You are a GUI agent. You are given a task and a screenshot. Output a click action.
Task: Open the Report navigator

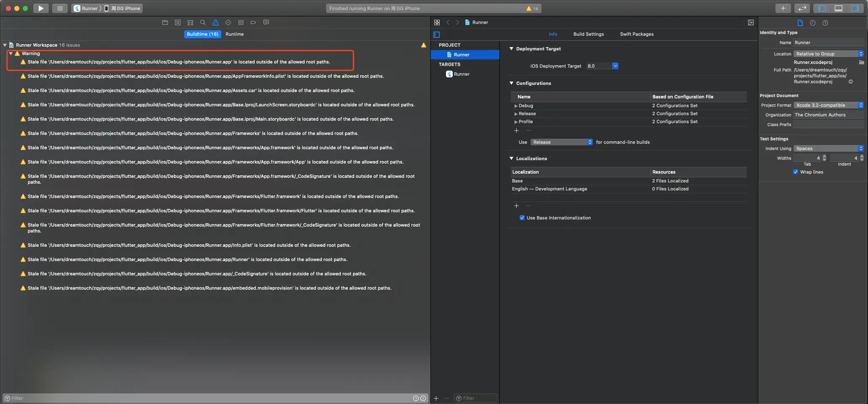pos(266,23)
